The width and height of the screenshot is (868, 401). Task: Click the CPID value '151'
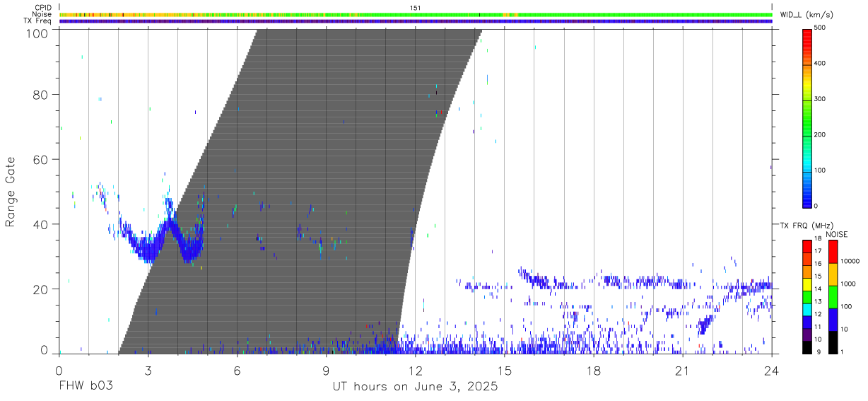coord(416,8)
